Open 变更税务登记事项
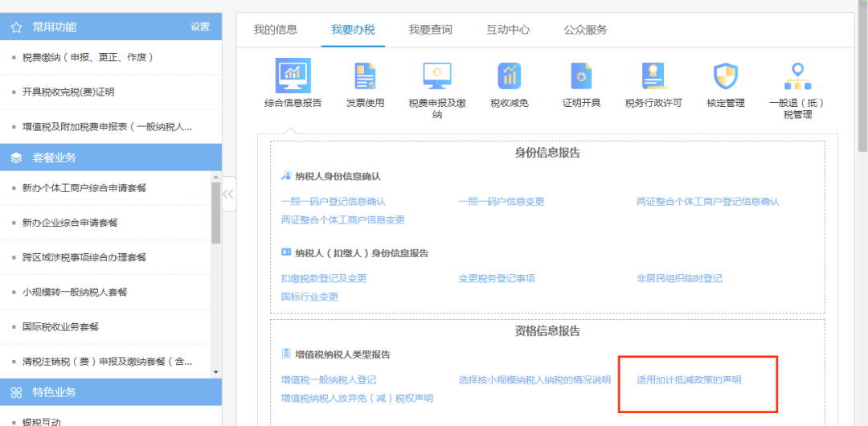868x426 pixels. tap(497, 279)
